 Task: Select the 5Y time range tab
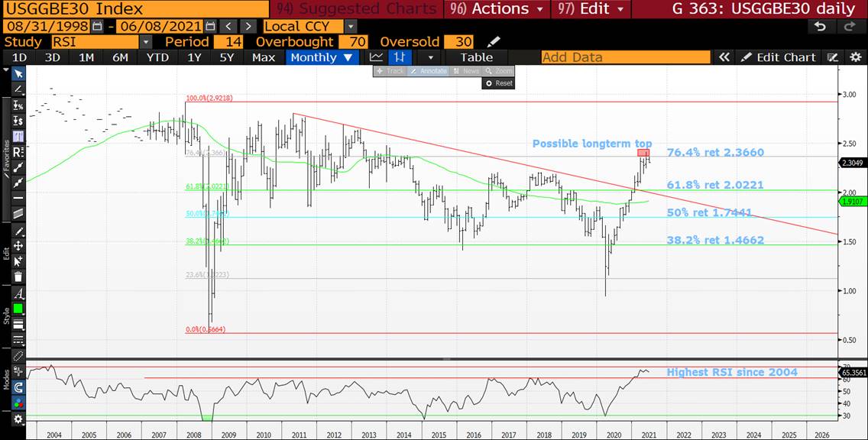click(x=227, y=57)
